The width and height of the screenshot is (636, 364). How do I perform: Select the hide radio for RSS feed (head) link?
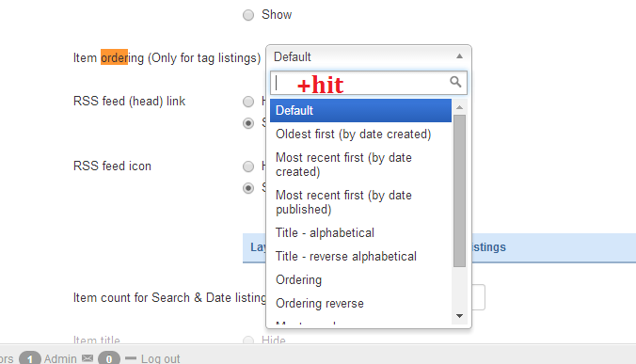tap(248, 102)
